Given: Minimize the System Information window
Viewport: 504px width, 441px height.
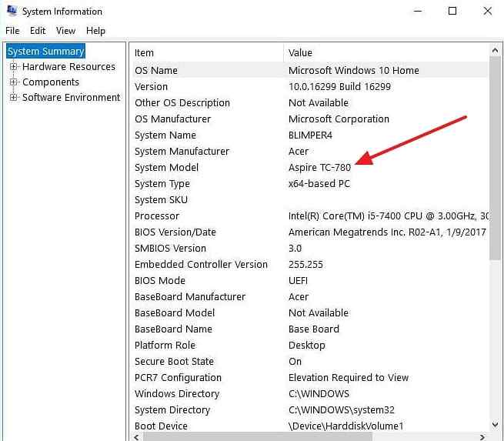Looking at the screenshot, I should tap(418, 11).
